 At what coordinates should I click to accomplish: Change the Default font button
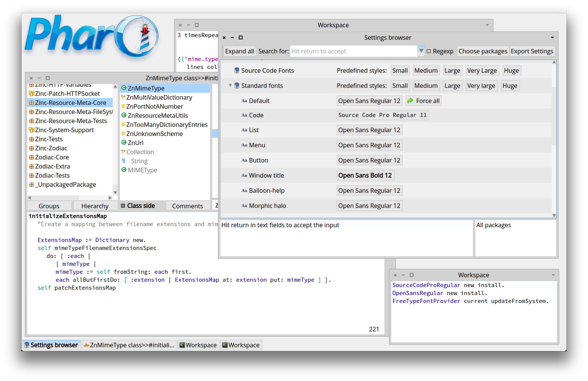pyautogui.click(x=369, y=101)
